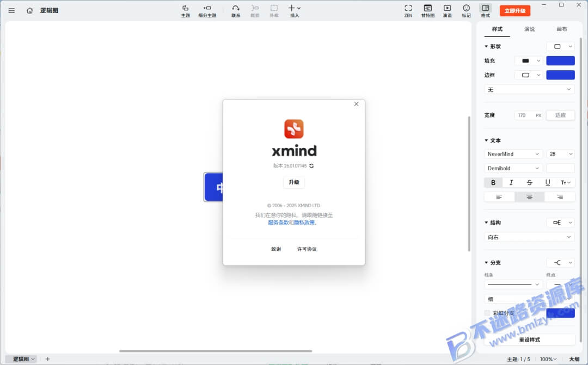The height and width of the screenshot is (365, 588).
Task: Toggle italic text formatting
Action: click(x=511, y=183)
